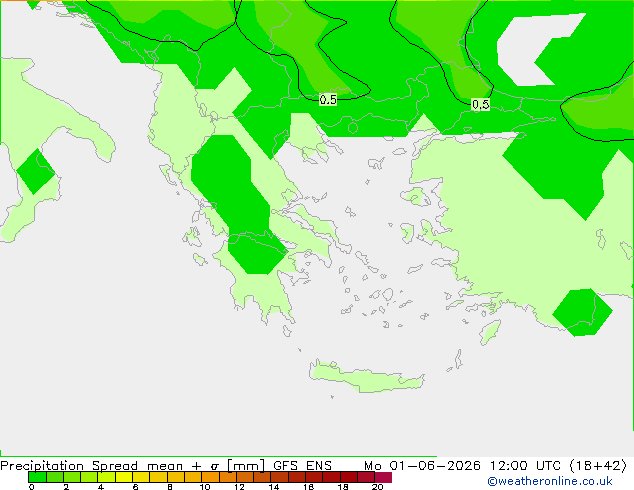Click the '(18+42)' forecast run text
The width and height of the screenshot is (634, 490).
(x=598, y=465)
